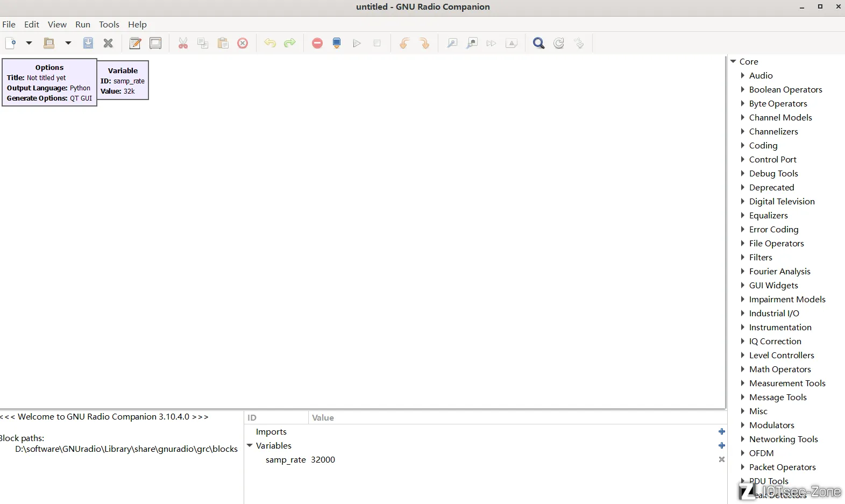Open the Run menu
Viewport: 845px width, 504px height.
83,24
